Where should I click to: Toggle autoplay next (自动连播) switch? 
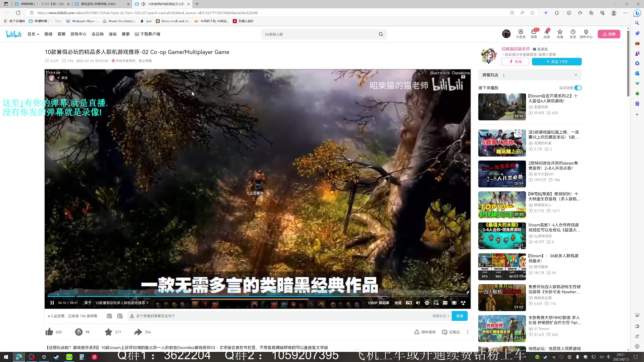coord(578,88)
